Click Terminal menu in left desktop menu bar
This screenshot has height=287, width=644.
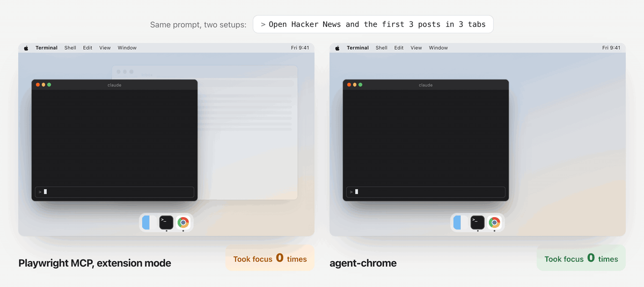(47, 48)
